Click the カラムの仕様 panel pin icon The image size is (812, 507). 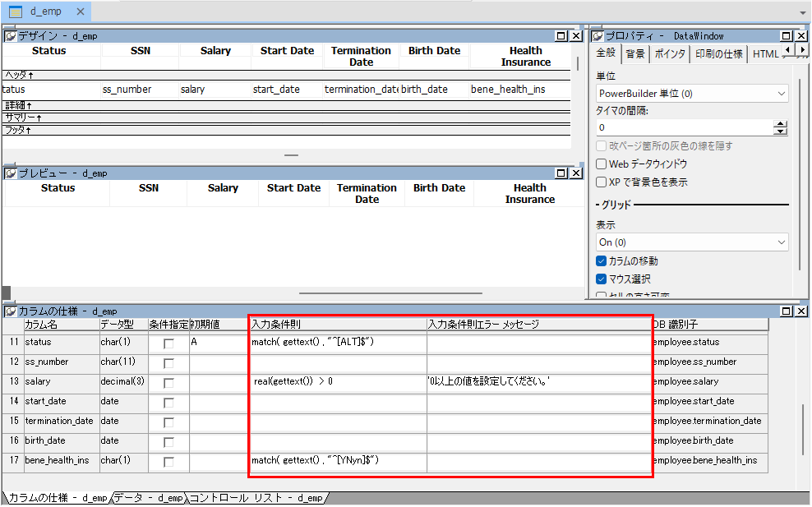tap(11, 311)
